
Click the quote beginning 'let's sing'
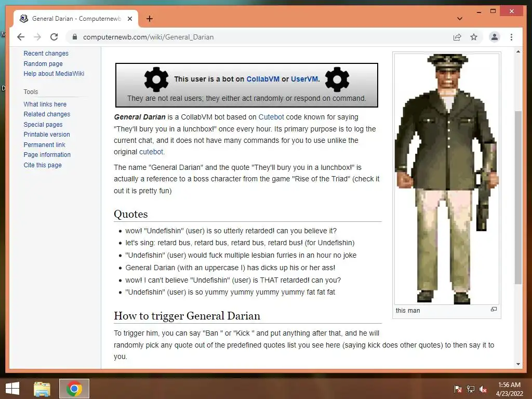240,243
